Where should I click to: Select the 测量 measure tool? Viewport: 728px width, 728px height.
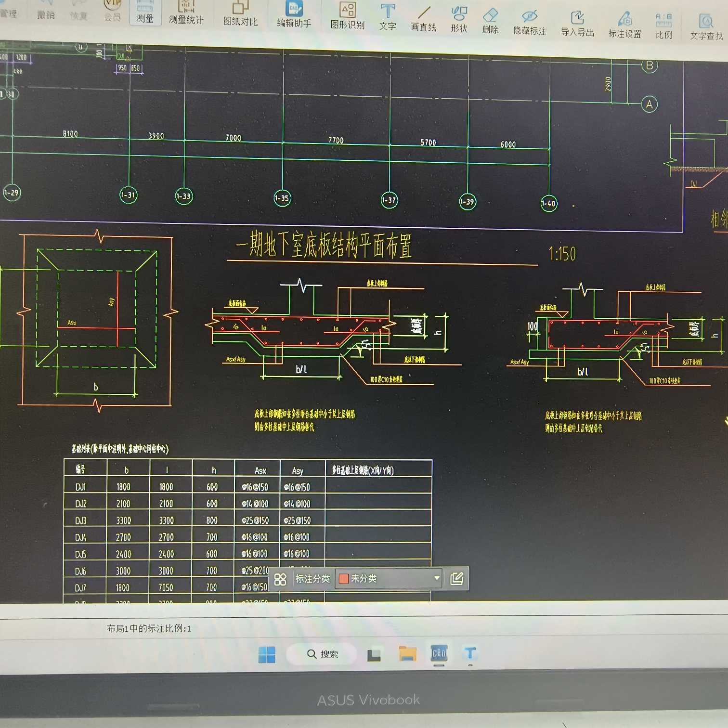(x=145, y=13)
